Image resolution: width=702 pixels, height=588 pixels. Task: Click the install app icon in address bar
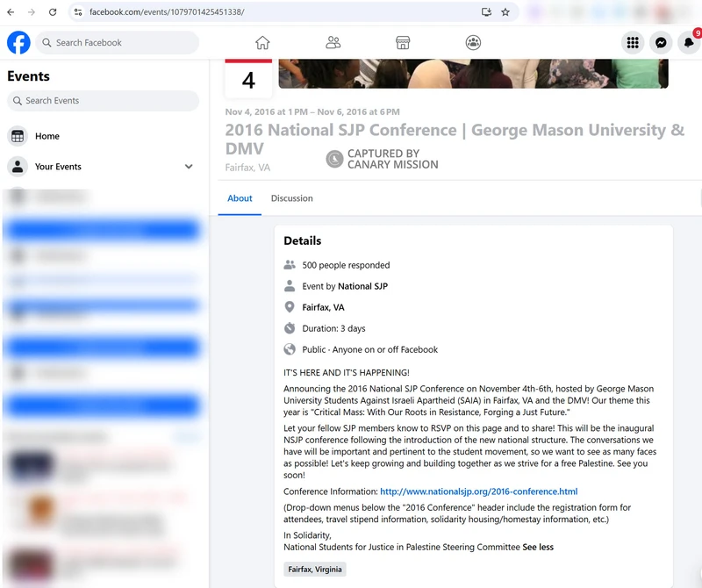pyautogui.click(x=486, y=12)
